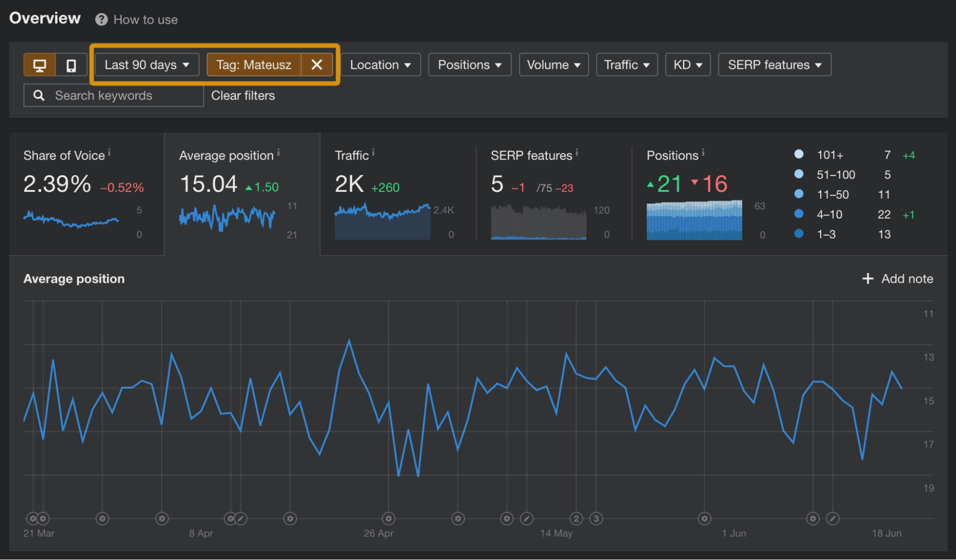Image resolution: width=956 pixels, height=560 pixels.
Task: Toggle mobile results view
Action: [x=71, y=65]
